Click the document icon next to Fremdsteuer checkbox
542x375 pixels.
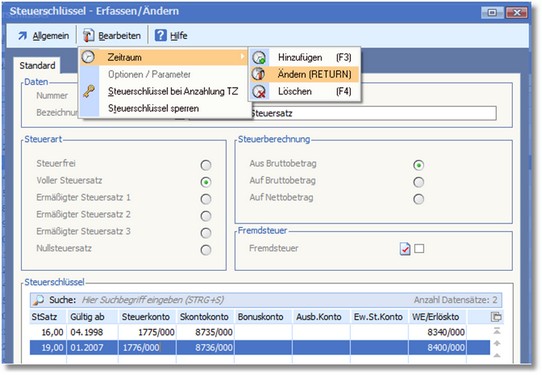(405, 249)
